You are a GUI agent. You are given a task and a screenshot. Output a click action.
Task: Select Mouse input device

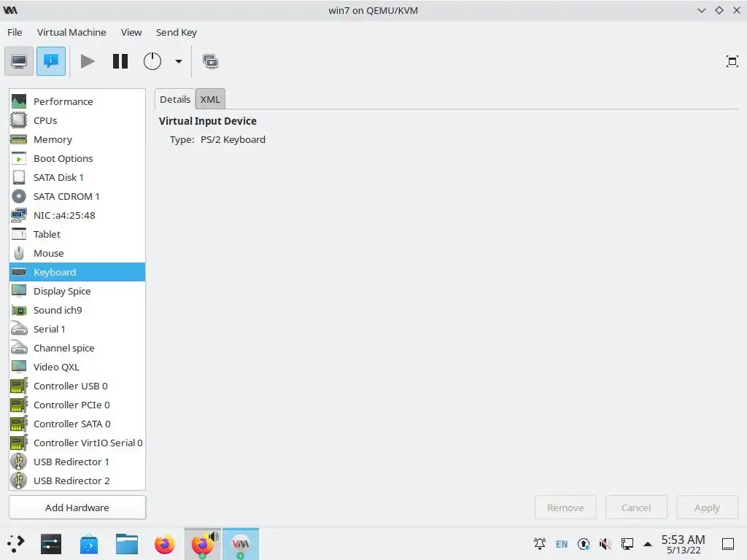point(77,253)
